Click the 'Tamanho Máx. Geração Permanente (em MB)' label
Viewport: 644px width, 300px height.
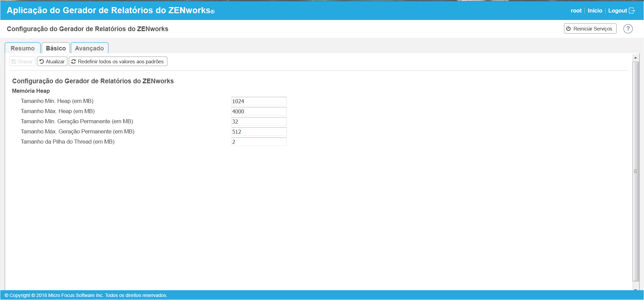pyautogui.click(x=78, y=131)
